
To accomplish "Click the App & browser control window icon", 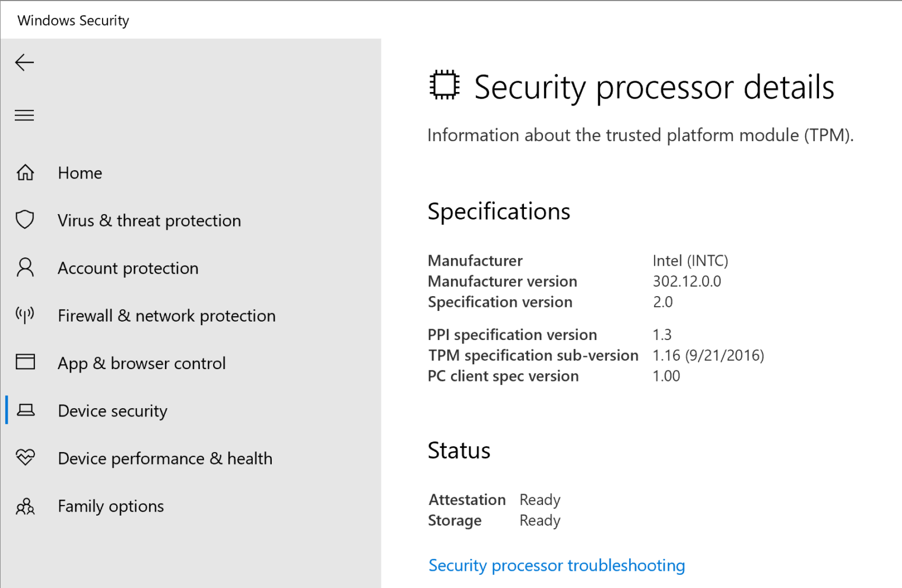I will [25, 362].
